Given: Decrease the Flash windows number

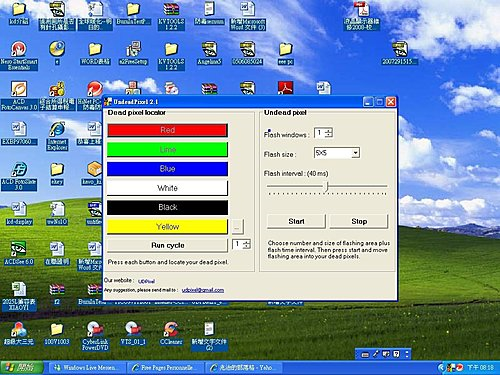Looking at the screenshot, I should (x=329, y=135).
